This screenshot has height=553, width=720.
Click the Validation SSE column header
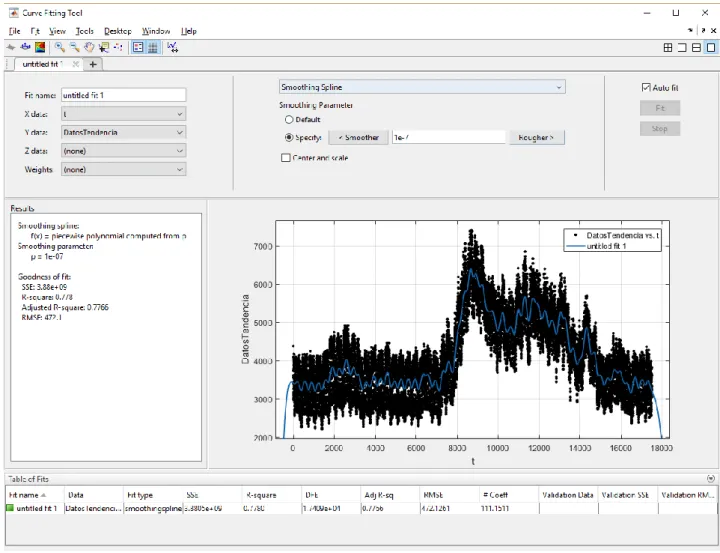click(x=627, y=495)
